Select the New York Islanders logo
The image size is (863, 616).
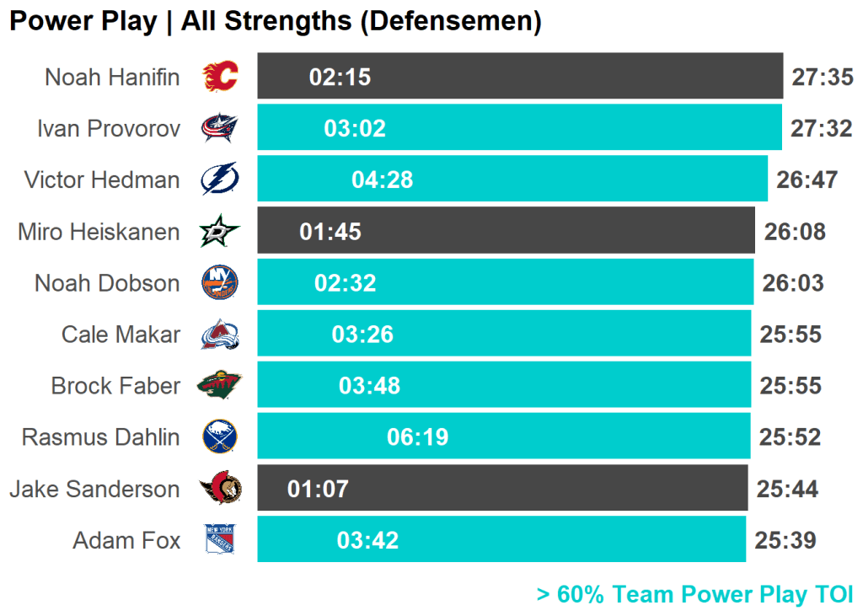[220, 283]
